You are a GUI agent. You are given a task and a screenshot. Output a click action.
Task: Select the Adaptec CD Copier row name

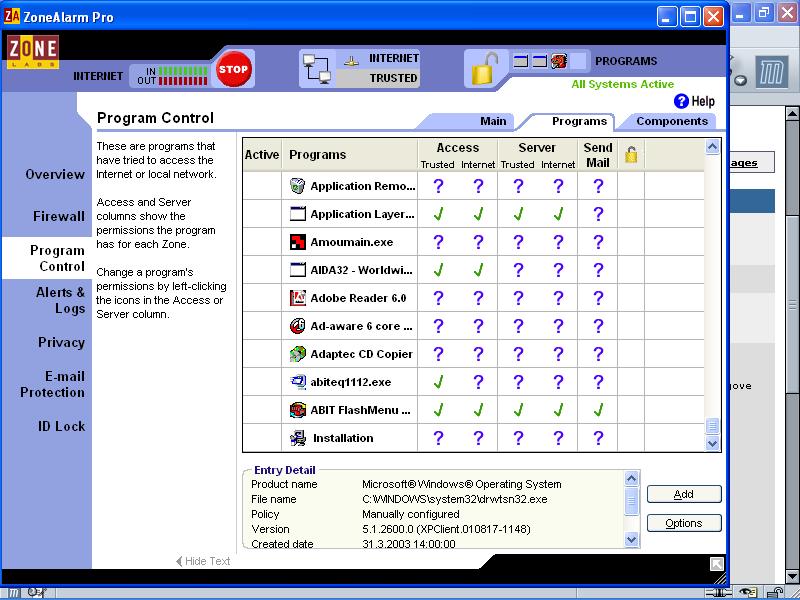[x=361, y=354]
